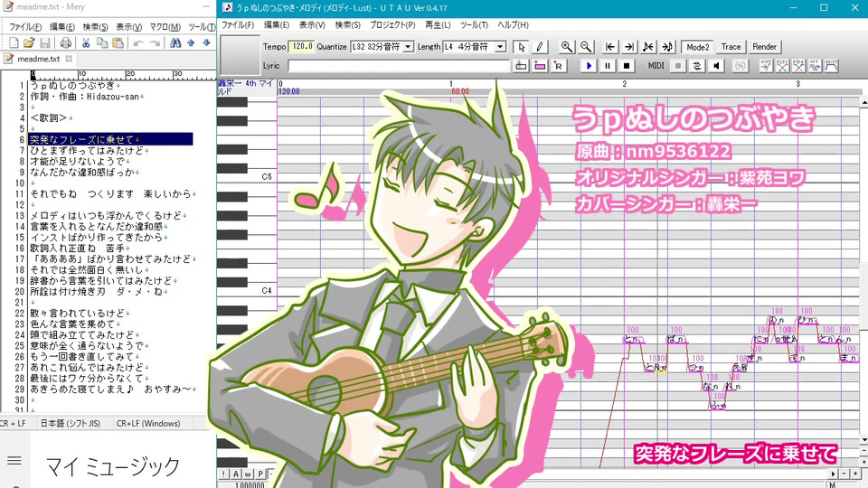Screen dimensions: 868x488
Task: Click find next down arrow in Mery
Action: [206, 42]
